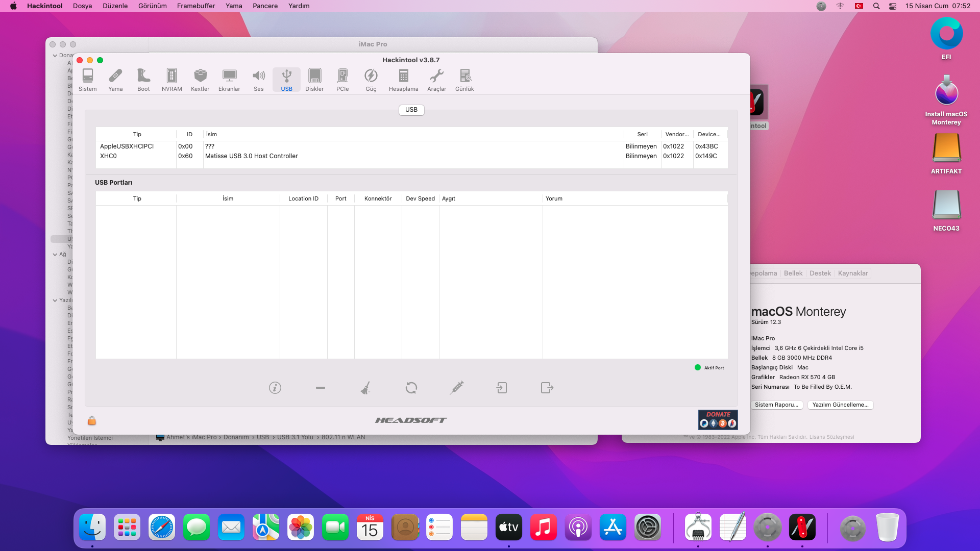
Task: Collapse the Yazılım tree section
Action: point(55,300)
